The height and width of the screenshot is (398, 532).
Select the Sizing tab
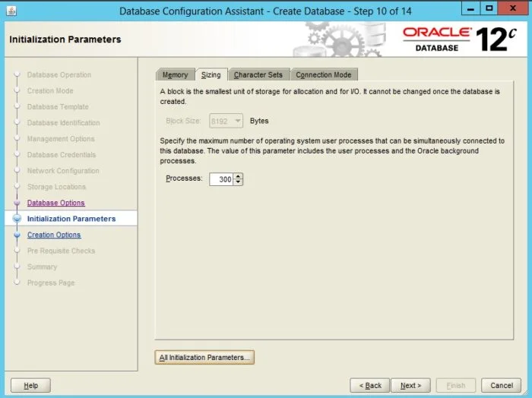(211, 74)
